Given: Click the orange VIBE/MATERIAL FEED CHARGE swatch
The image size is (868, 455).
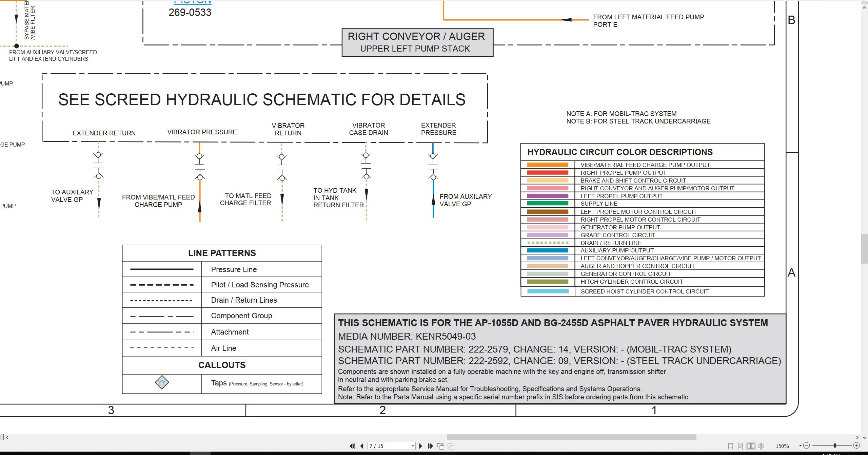Looking at the screenshot, I should [548, 165].
